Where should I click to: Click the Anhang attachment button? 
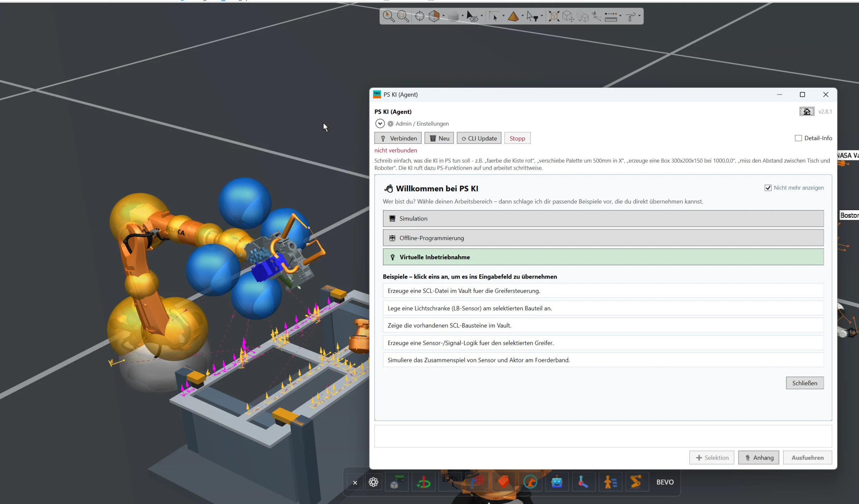758,457
